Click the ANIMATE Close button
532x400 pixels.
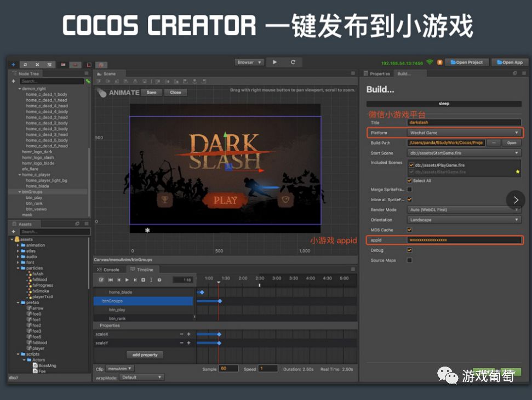pyautogui.click(x=175, y=92)
